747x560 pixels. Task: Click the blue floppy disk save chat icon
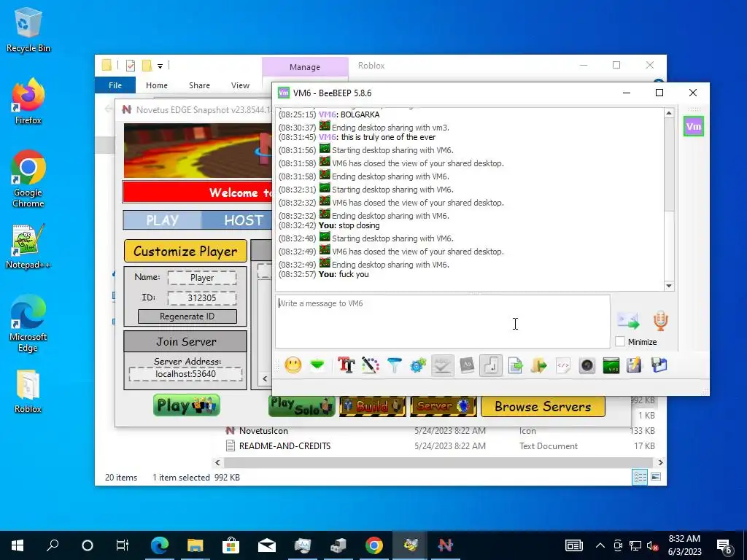coord(659,365)
